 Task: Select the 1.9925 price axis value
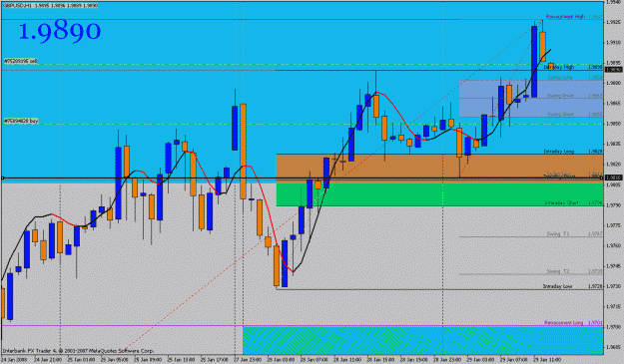click(613, 22)
